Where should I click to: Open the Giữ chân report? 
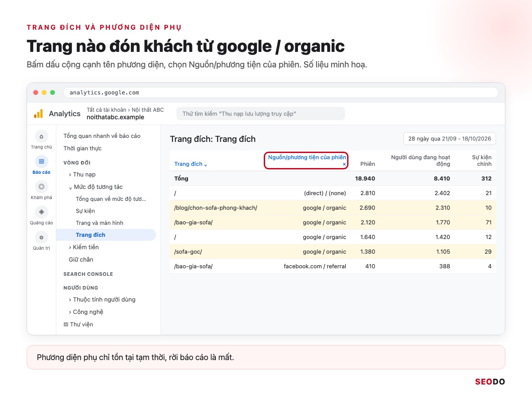pyautogui.click(x=81, y=259)
